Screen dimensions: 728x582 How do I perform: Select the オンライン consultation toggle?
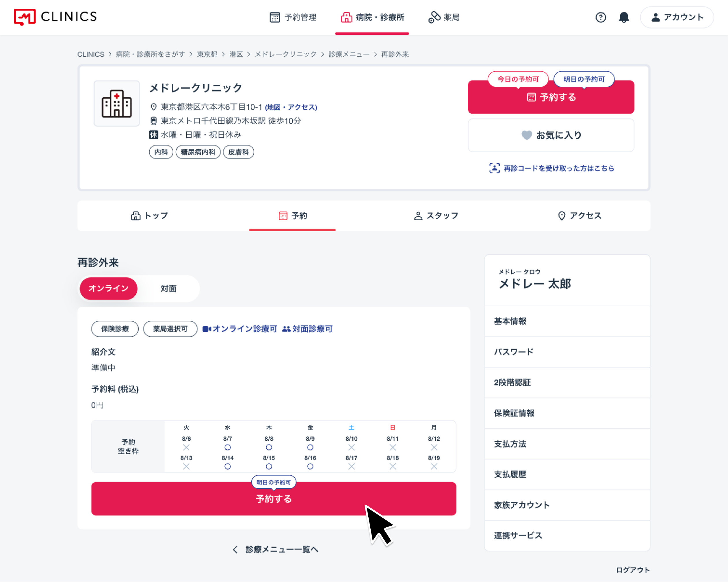point(108,288)
